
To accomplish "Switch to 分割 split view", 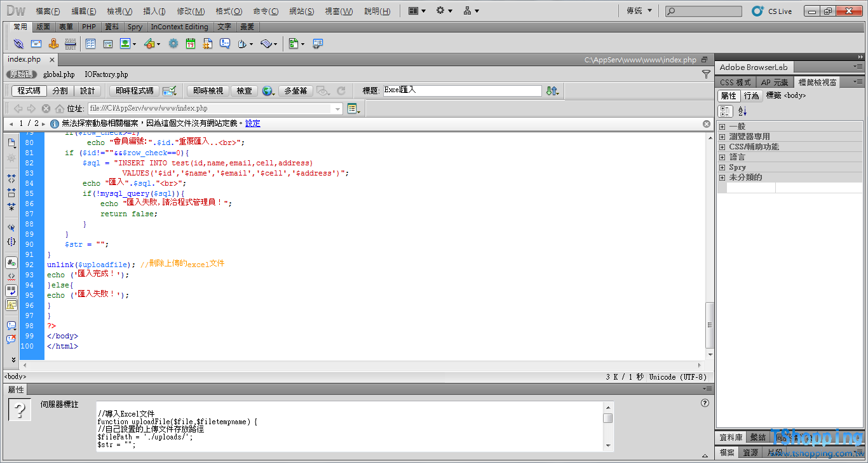I will [60, 91].
